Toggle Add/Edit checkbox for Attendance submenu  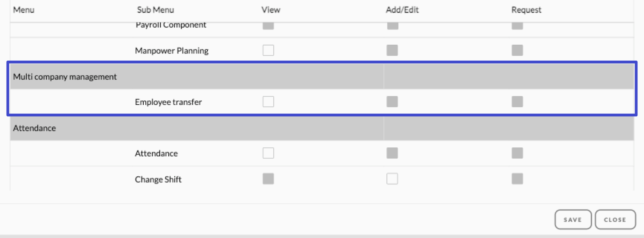tap(392, 153)
